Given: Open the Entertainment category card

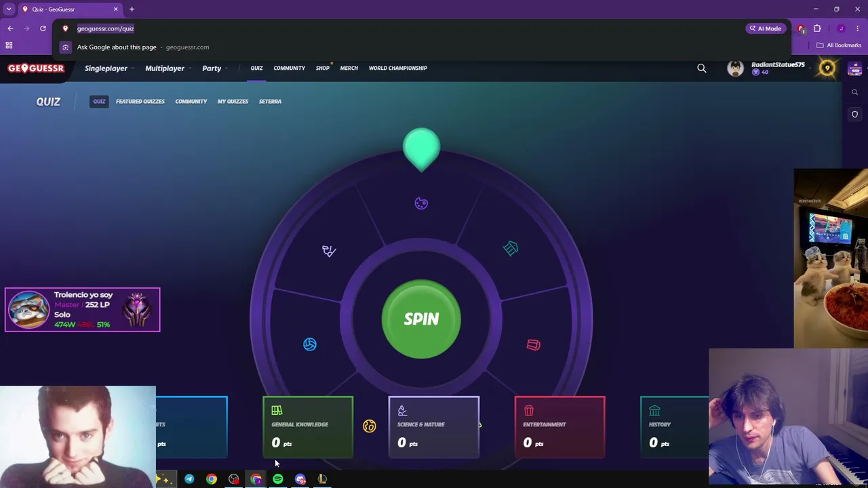Looking at the screenshot, I should pos(559,427).
